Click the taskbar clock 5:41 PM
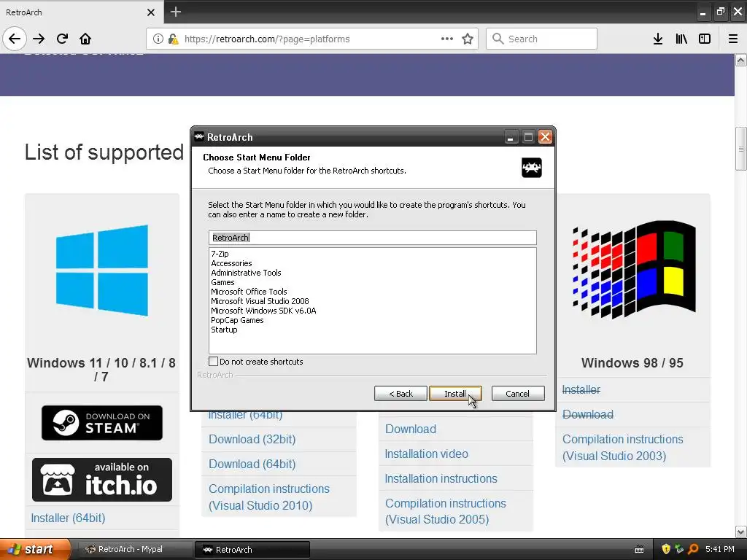 (x=720, y=549)
